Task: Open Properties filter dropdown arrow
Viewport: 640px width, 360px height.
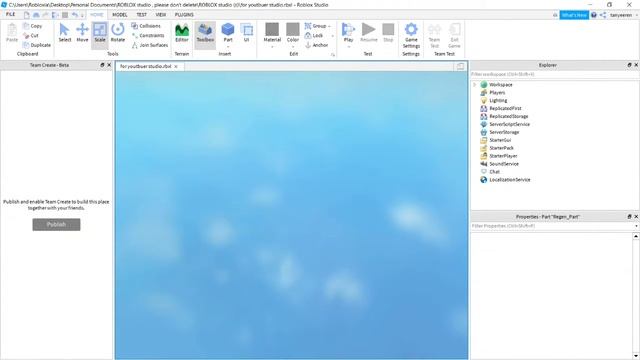Action: pos(636,226)
